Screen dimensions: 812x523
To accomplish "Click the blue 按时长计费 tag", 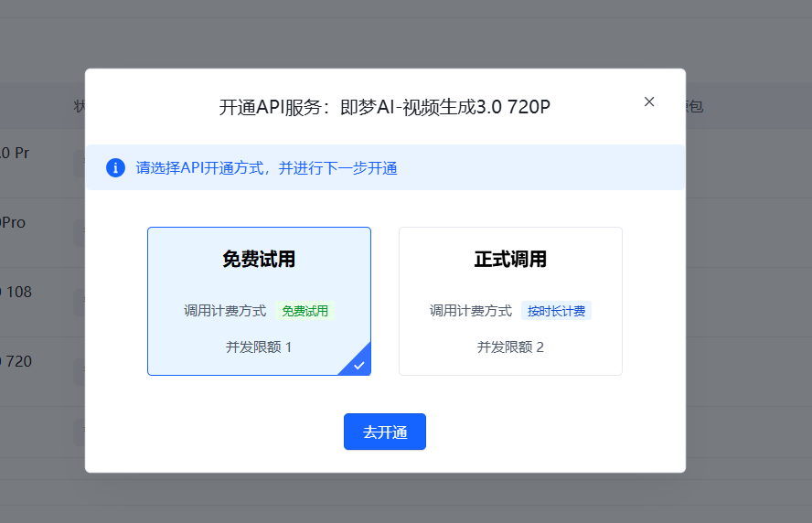I will tap(556, 311).
